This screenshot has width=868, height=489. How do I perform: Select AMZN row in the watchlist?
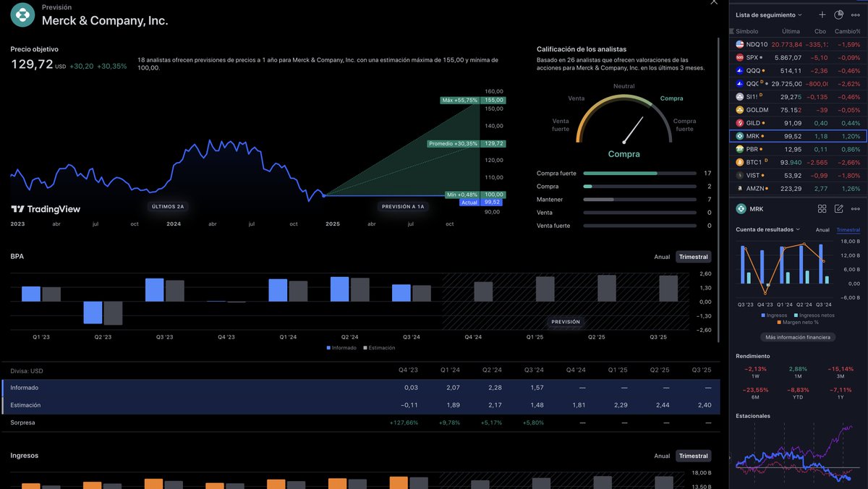[799, 188]
